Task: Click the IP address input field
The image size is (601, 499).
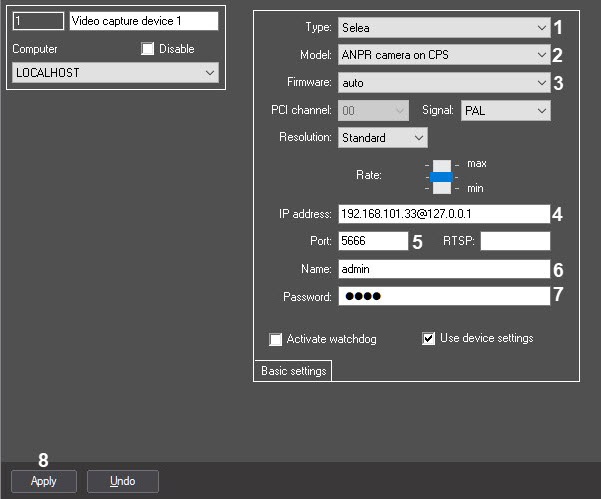Action: (x=443, y=214)
